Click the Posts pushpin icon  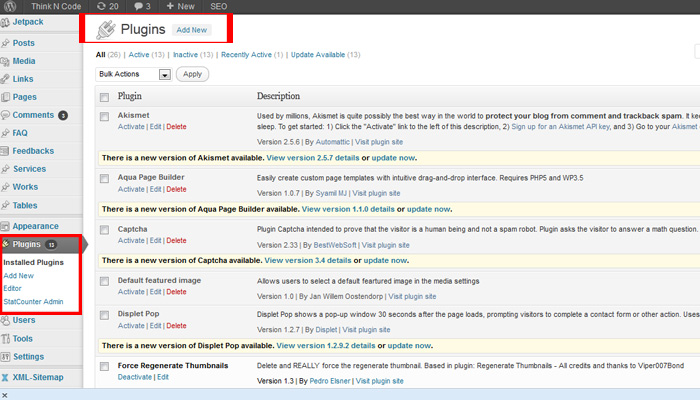5,43
